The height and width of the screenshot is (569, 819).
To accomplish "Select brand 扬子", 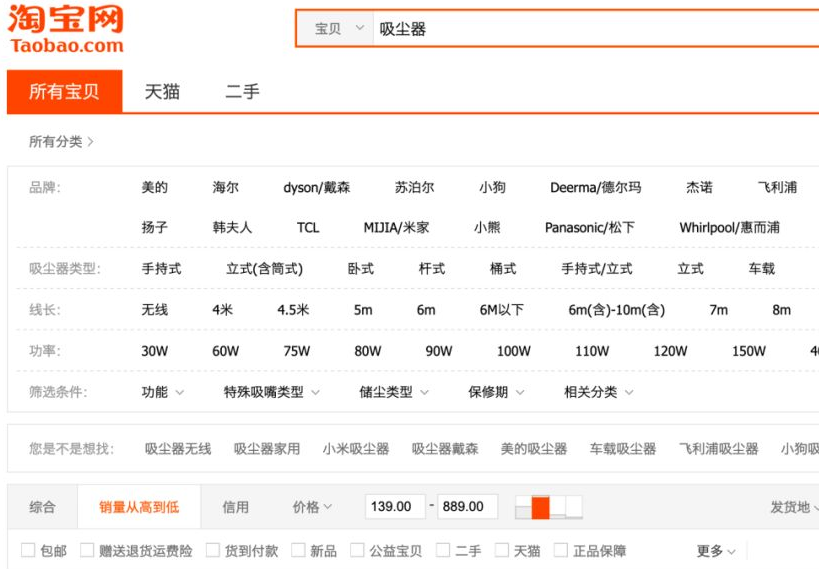I will click(x=155, y=227).
